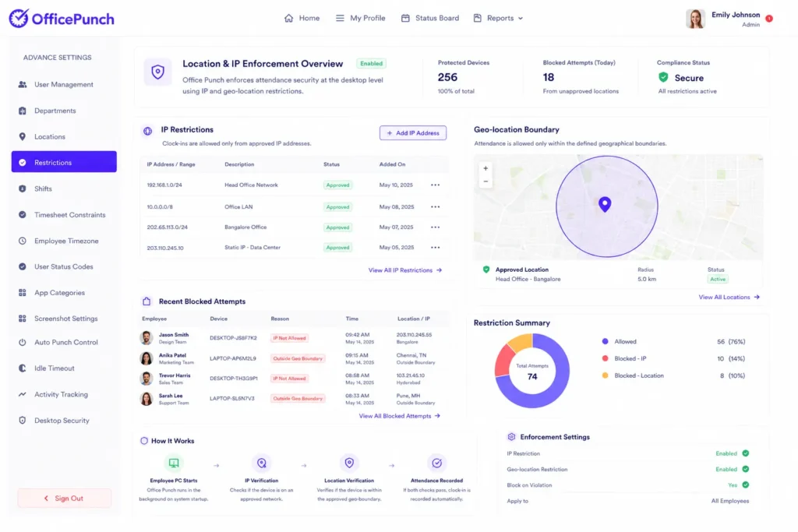Click the OfficePunch logo
The width and height of the screenshot is (798, 532).
click(61, 19)
